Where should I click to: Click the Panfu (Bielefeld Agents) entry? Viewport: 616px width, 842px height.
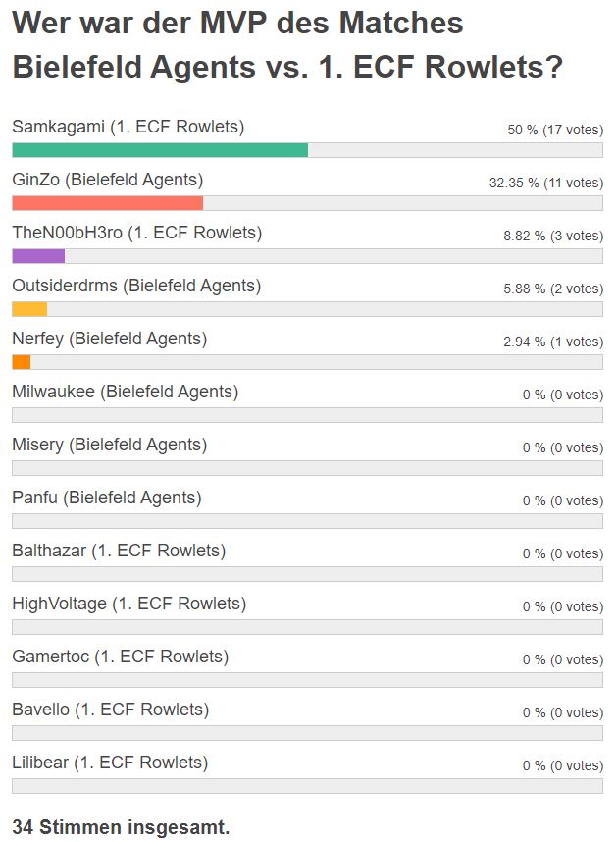[107, 498]
